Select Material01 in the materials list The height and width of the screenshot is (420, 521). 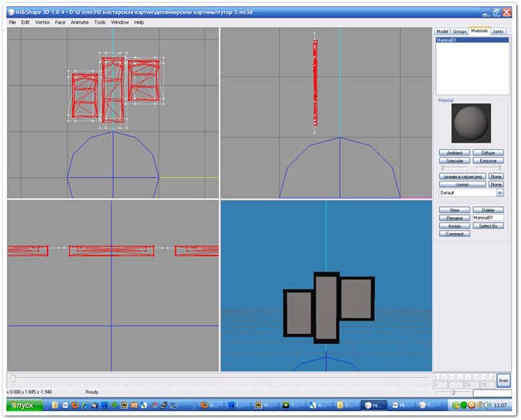471,39
